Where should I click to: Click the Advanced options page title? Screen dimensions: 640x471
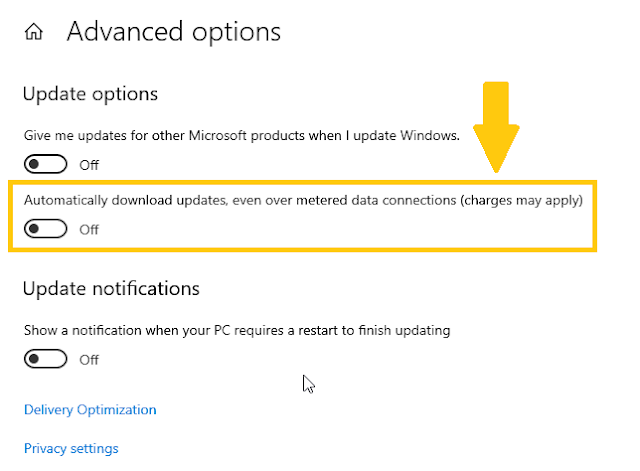(x=174, y=32)
